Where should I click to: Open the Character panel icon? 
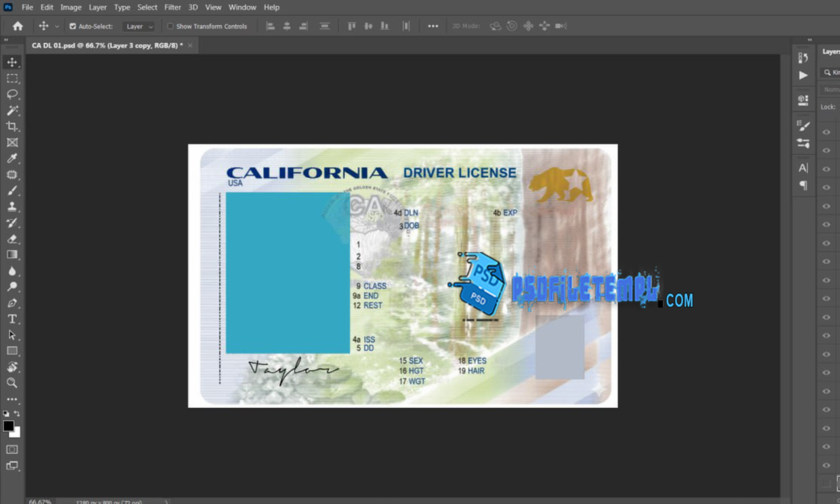click(x=803, y=168)
